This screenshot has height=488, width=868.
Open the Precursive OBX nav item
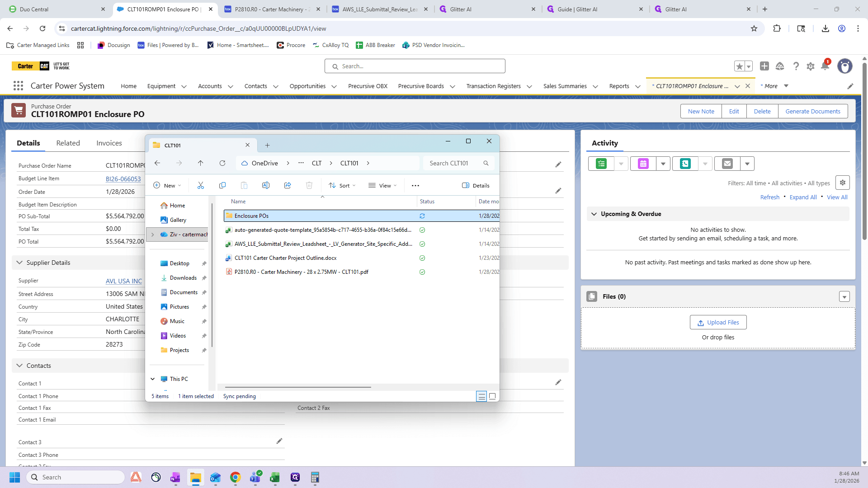coord(368,86)
